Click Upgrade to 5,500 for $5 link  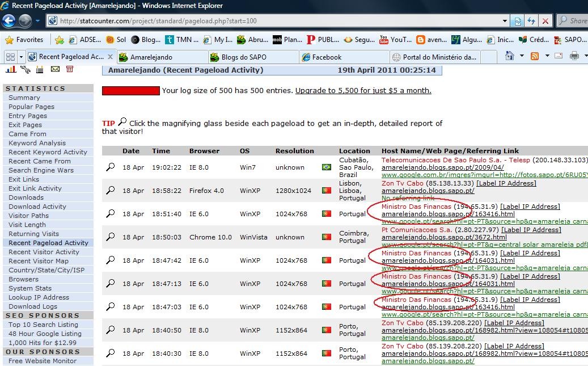pyautogui.click(x=363, y=90)
